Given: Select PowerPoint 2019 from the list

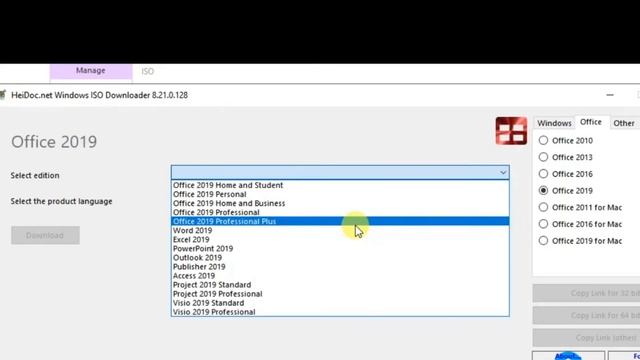Looking at the screenshot, I should click(340, 249).
